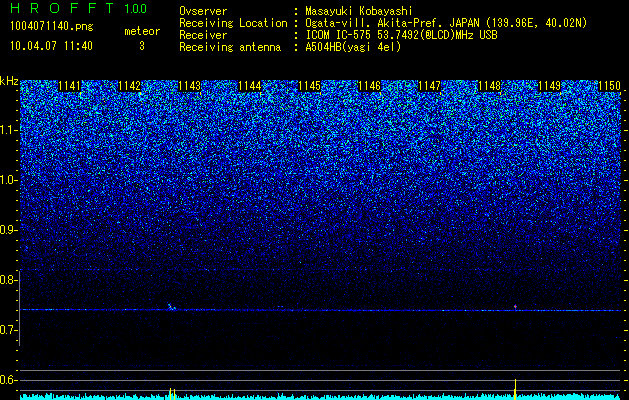Click the double yellow detection spikes near 1143
Viewport: 629px width, 400px height.
pyautogui.click(x=172, y=394)
